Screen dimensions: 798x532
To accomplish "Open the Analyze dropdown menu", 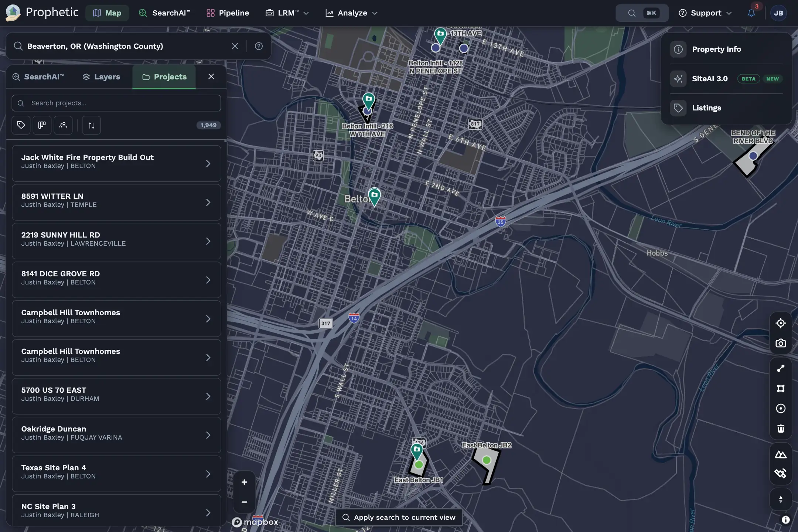I will click(x=352, y=13).
